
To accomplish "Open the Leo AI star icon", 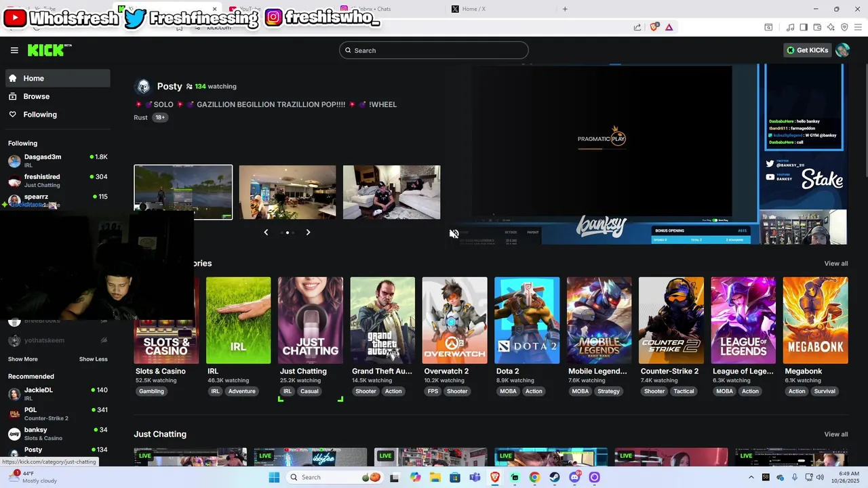I will (x=831, y=27).
